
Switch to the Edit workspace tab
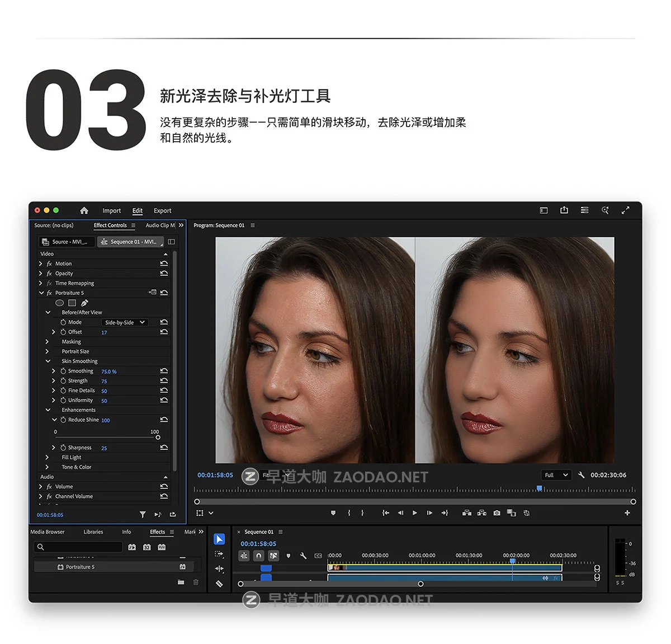pos(138,211)
